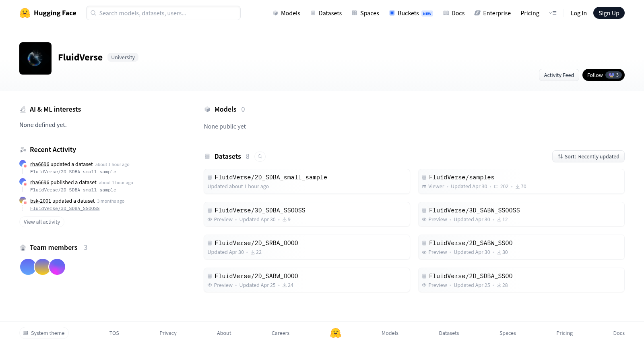Viewport: 644px width, 347px height.
Task: Click the University organization tag
Action: coord(123,58)
